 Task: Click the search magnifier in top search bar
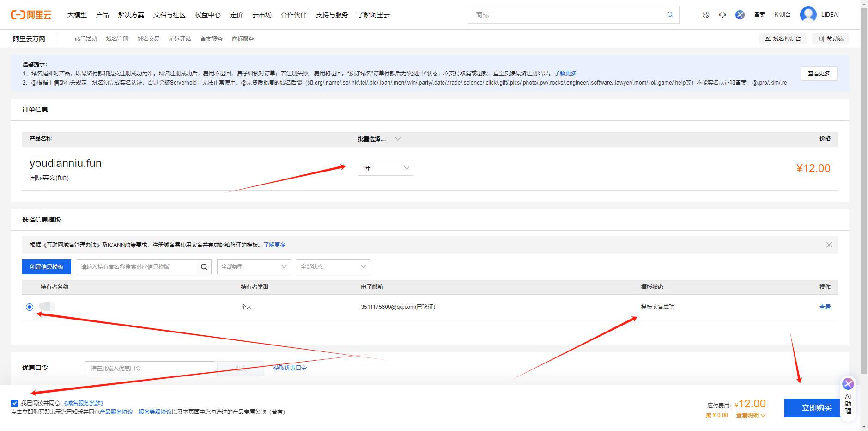click(x=670, y=15)
